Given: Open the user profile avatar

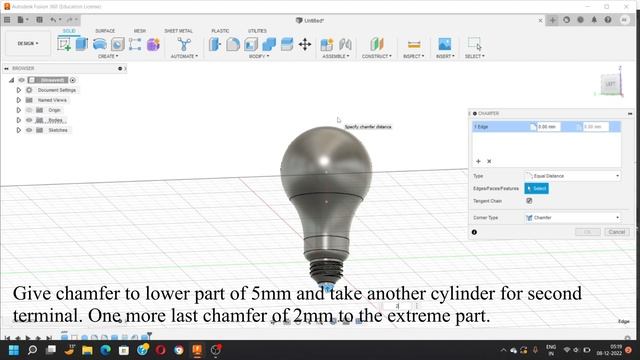Looking at the screenshot, I should (624, 20).
